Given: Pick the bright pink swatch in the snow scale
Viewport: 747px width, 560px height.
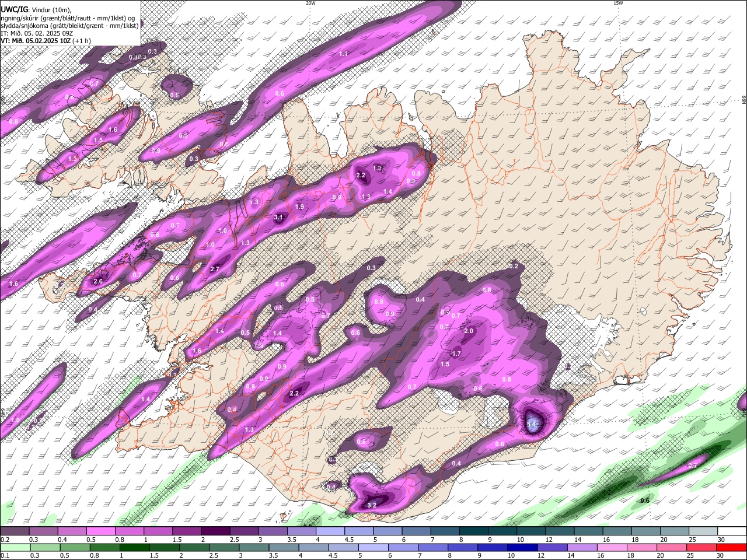Looking at the screenshot, I should click(x=101, y=531).
